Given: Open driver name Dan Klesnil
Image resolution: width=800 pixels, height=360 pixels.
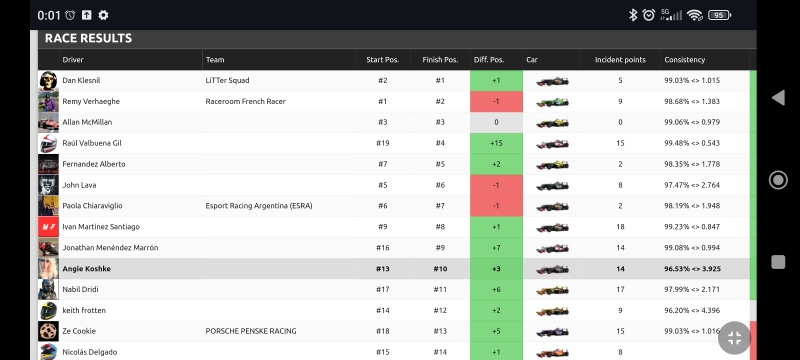Looking at the screenshot, I should click(81, 81).
